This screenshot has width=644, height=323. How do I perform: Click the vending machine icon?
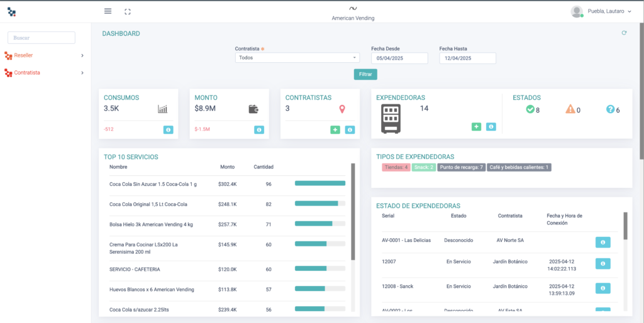tap(391, 119)
